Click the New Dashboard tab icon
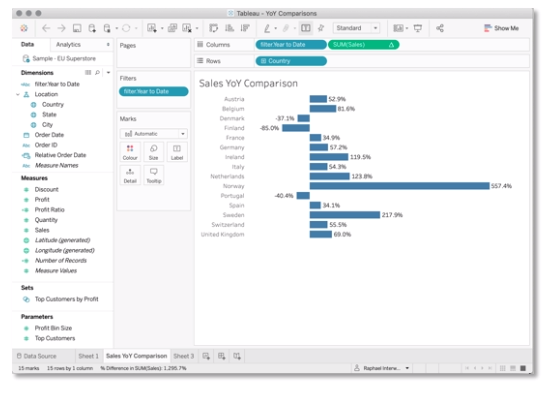Viewport: 554px width, 394px height. tap(222, 356)
